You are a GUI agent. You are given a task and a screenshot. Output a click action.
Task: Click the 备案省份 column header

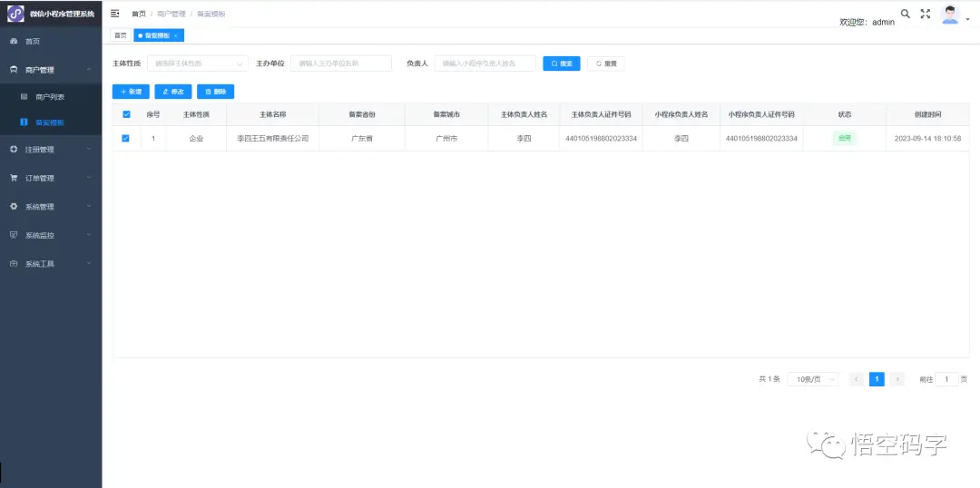pos(362,115)
